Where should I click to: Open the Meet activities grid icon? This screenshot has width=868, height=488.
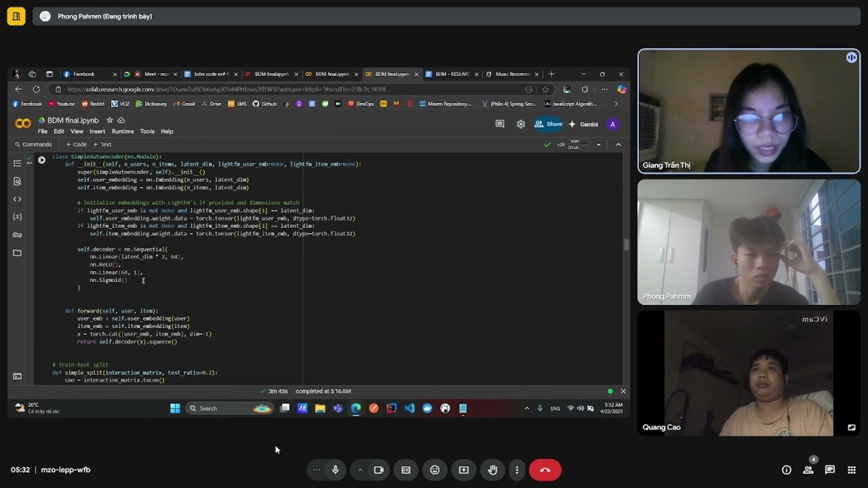coord(852,470)
